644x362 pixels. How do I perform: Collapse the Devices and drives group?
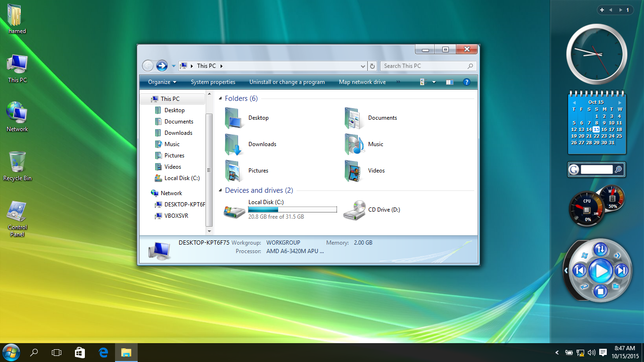pos(220,190)
